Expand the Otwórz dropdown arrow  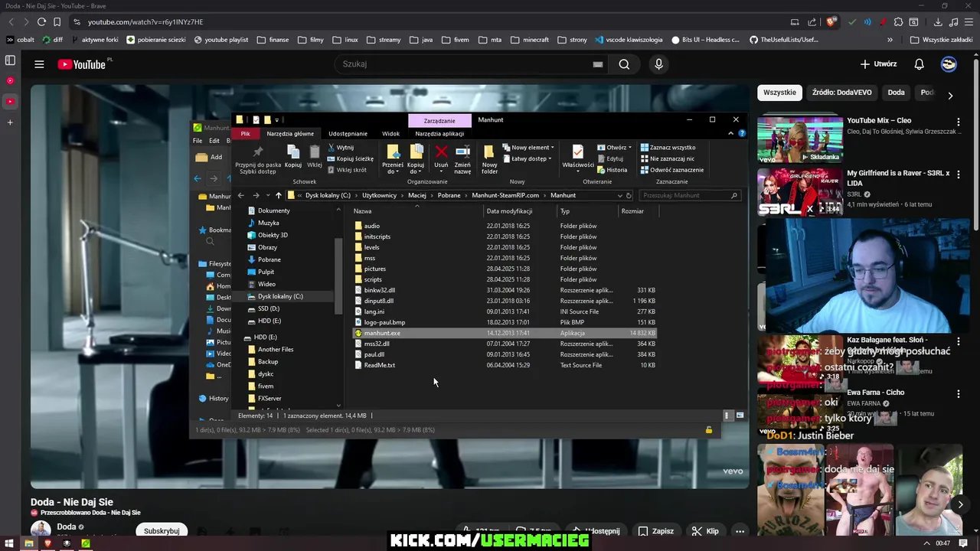[x=630, y=147]
